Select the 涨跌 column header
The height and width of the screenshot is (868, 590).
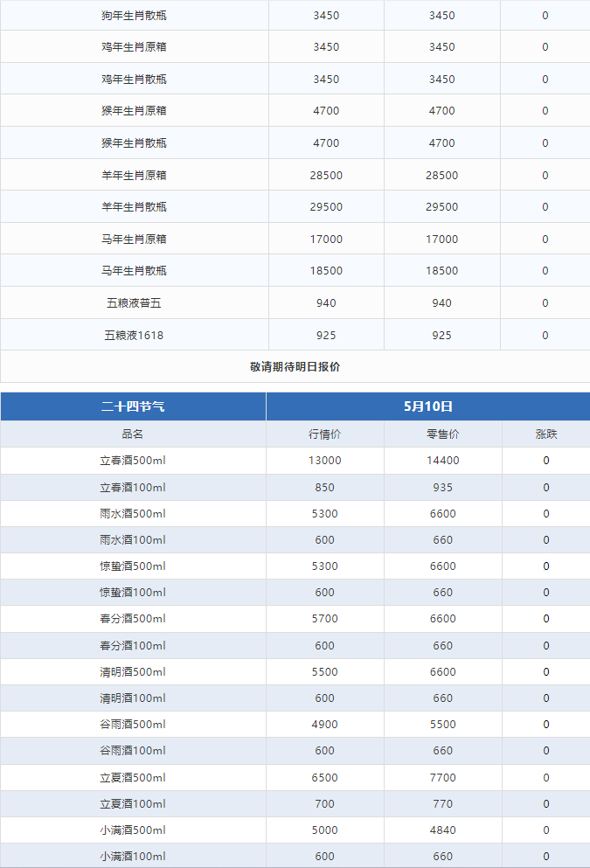point(546,434)
